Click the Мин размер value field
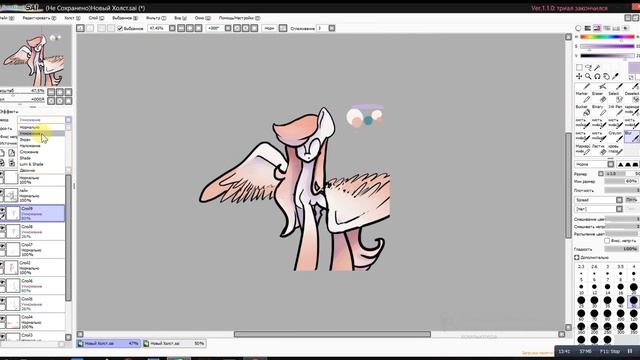640x360 pixels. [x=622, y=181]
